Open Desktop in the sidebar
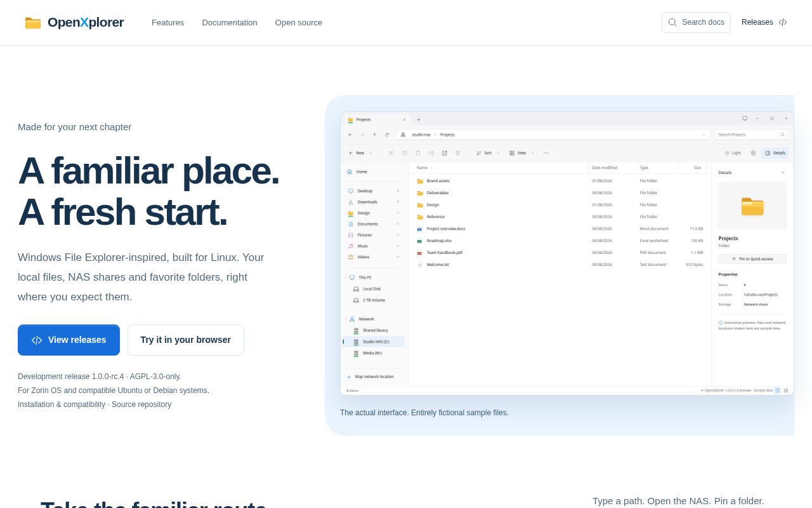The height and width of the screenshot is (508, 812). click(x=374, y=190)
